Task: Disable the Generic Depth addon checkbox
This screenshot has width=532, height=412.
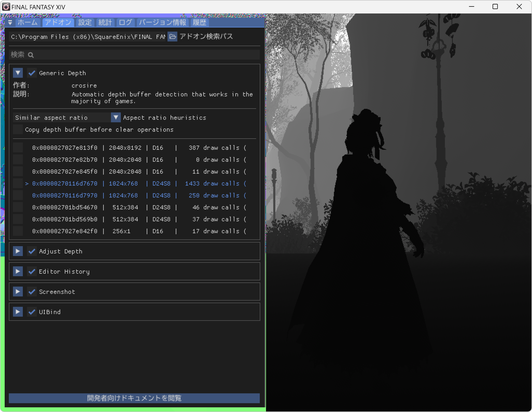Action: click(x=32, y=73)
